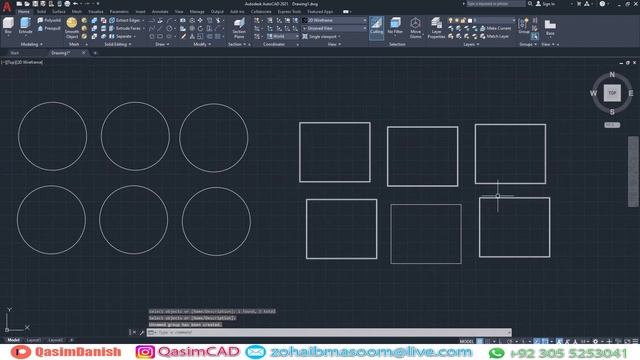Open the World coordinate system dropdown
The width and height of the screenshot is (640, 360).
coord(283,36)
